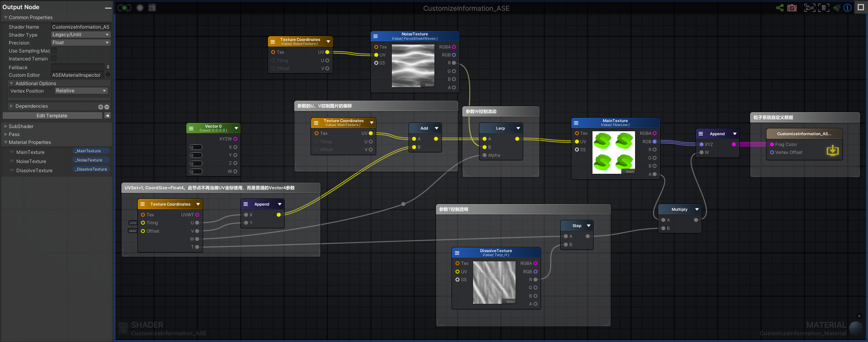Click the gray update circle button

[x=140, y=8]
